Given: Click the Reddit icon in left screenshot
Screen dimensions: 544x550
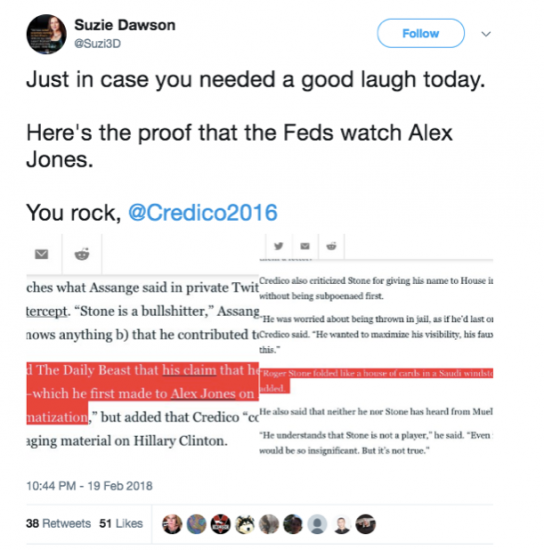Looking at the screenshot, I should [x=82, y=254].
